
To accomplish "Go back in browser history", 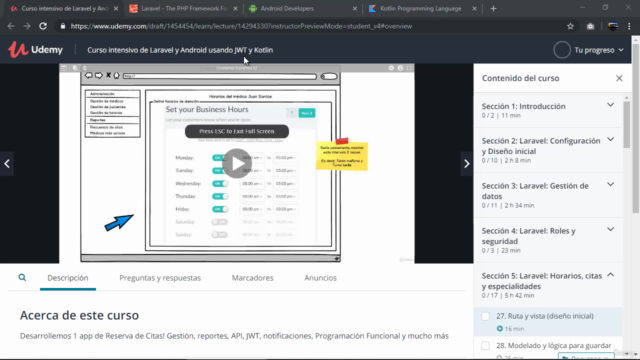I will tap(11, 26).
